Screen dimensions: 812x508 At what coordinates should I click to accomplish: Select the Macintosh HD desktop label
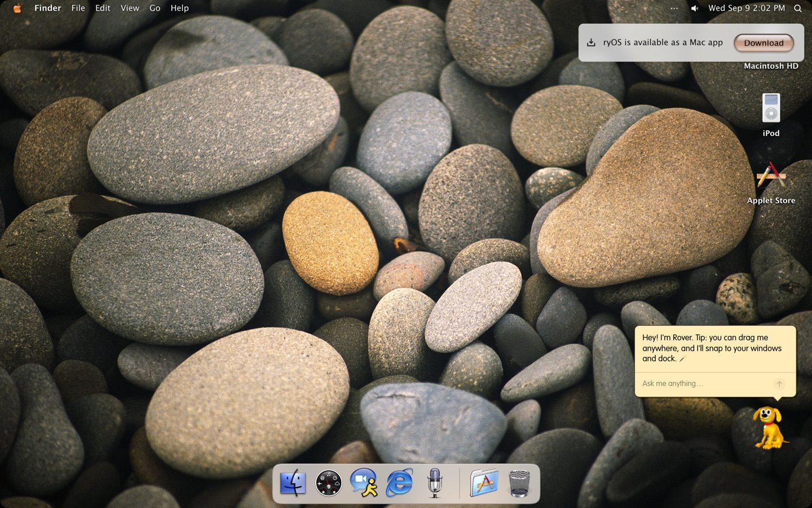click(x=771, y=66)
